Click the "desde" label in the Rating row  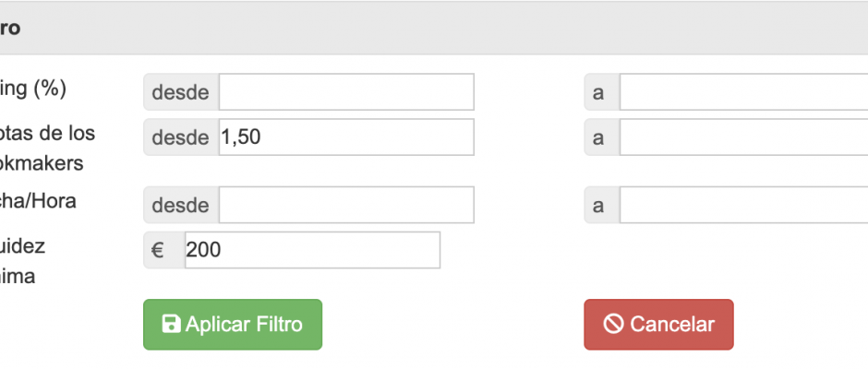pos(181,92)
